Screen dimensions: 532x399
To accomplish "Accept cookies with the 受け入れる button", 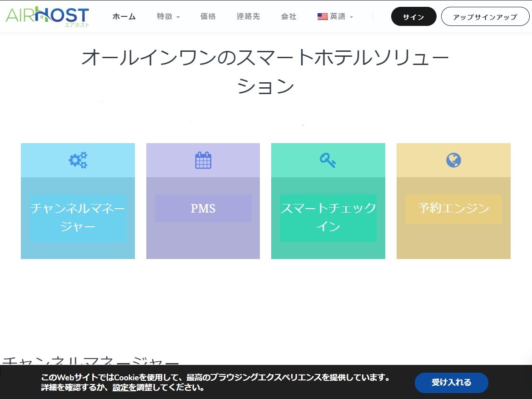I will click(x=451, y=383).
